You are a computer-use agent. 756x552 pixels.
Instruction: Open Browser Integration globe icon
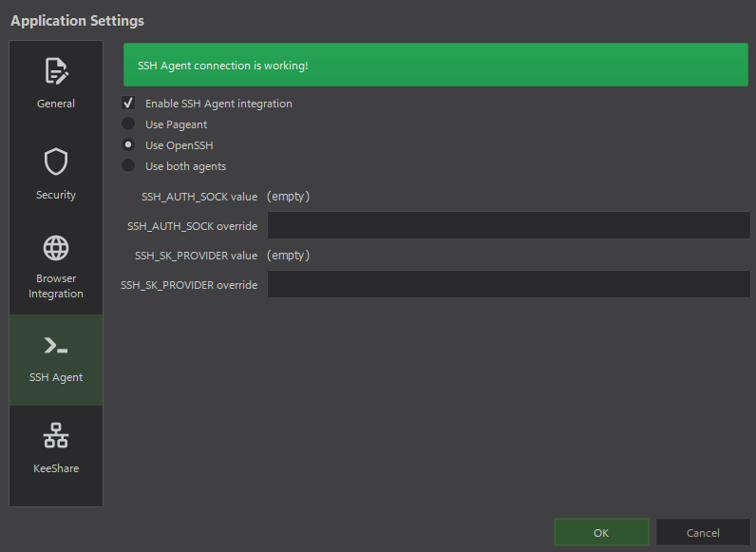pos(56,248)
